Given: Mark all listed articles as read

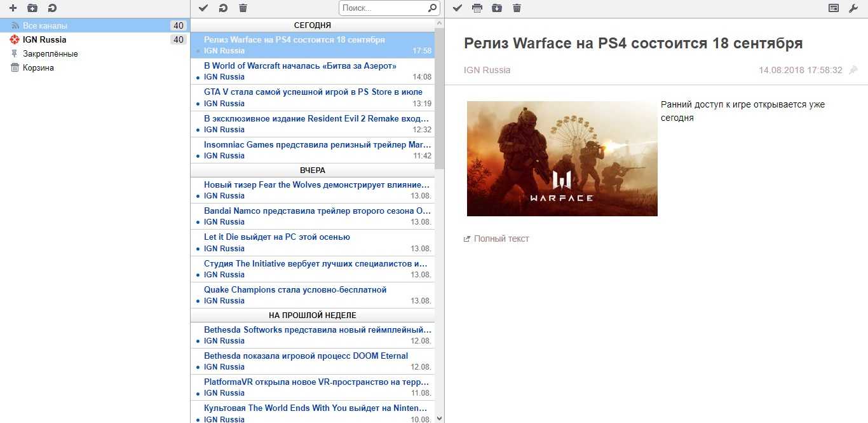Looking at the screenshot, I should point(203,8).
